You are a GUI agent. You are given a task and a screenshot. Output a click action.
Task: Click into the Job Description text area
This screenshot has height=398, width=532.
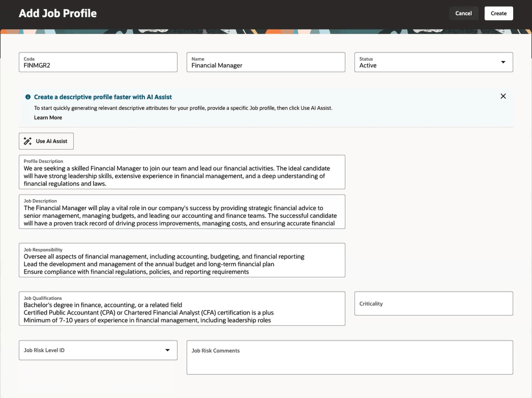tap(182, 212)
